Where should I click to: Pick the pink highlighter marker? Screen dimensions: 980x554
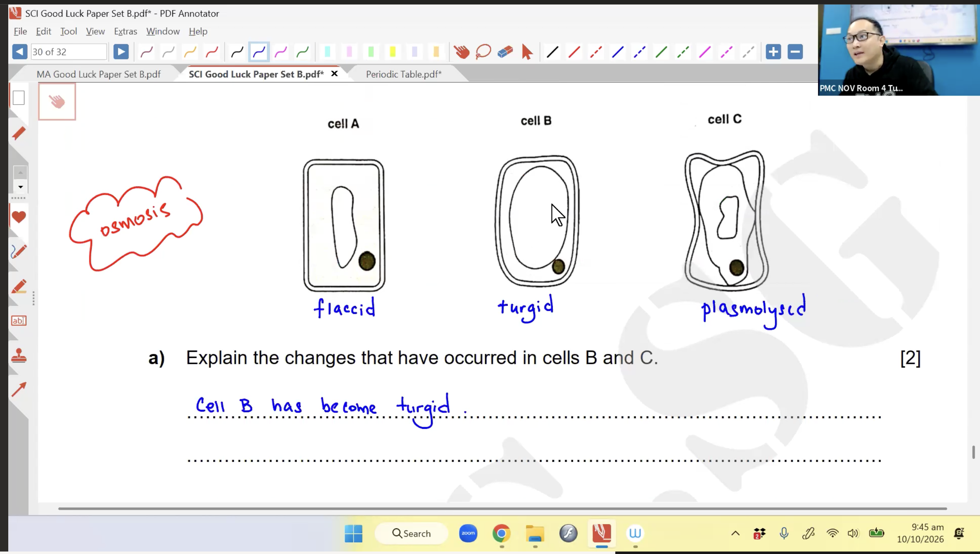(350, 52)
